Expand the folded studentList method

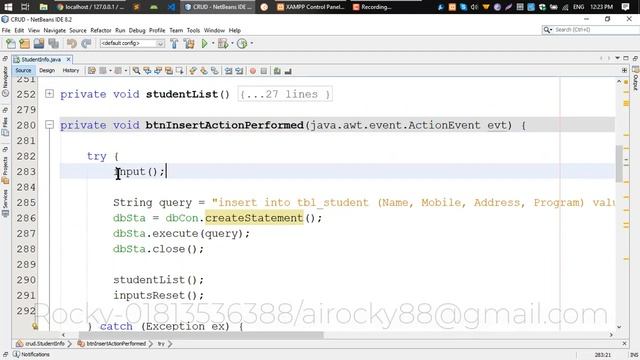click(x=49, y=94)
